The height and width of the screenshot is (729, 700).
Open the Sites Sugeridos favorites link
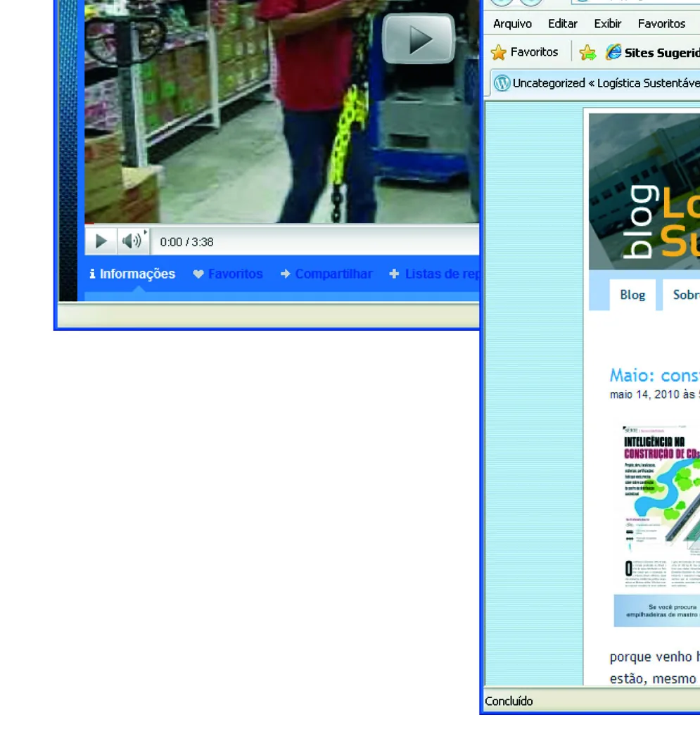click(662, 53)
